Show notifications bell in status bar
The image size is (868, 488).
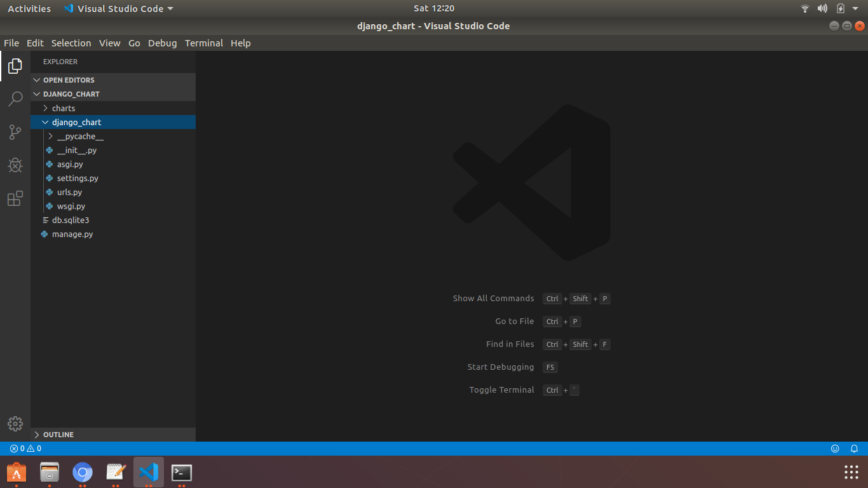pyautogui.click(x=854, y=449)
